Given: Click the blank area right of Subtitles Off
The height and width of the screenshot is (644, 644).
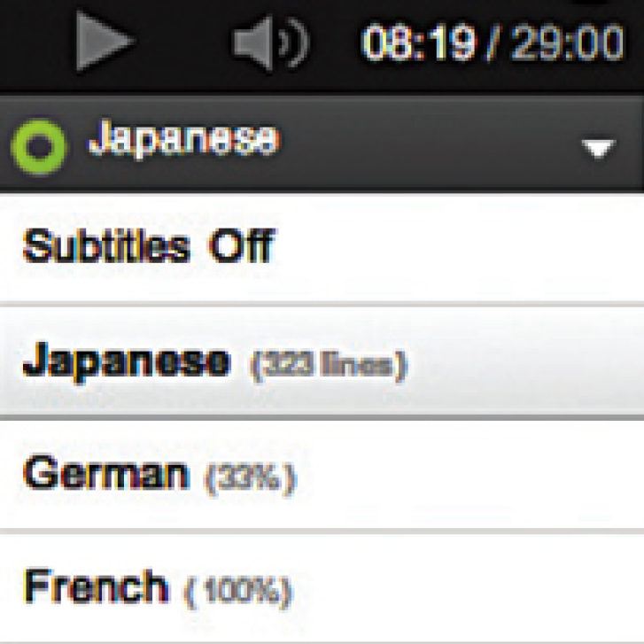Looking at the screenshot, I should pos(461,247).
